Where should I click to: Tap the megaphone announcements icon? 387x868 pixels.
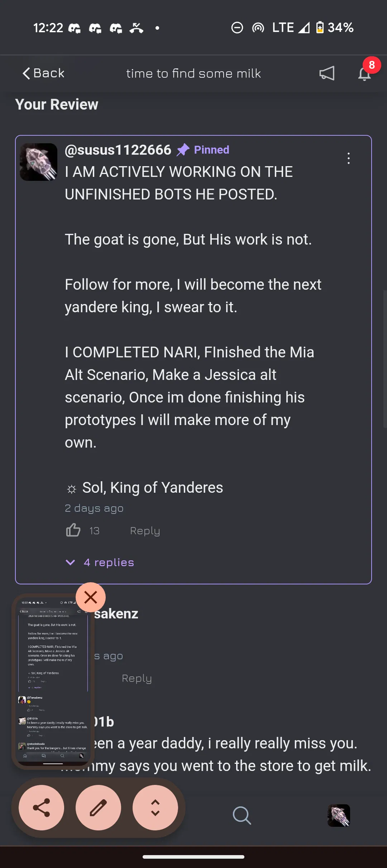[x=327, y=73]
